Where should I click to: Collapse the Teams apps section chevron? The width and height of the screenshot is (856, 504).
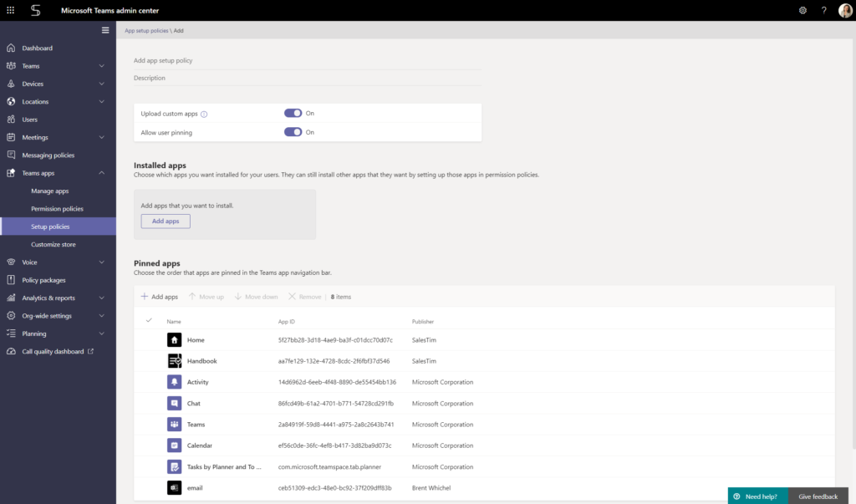[x=101, y=173]
